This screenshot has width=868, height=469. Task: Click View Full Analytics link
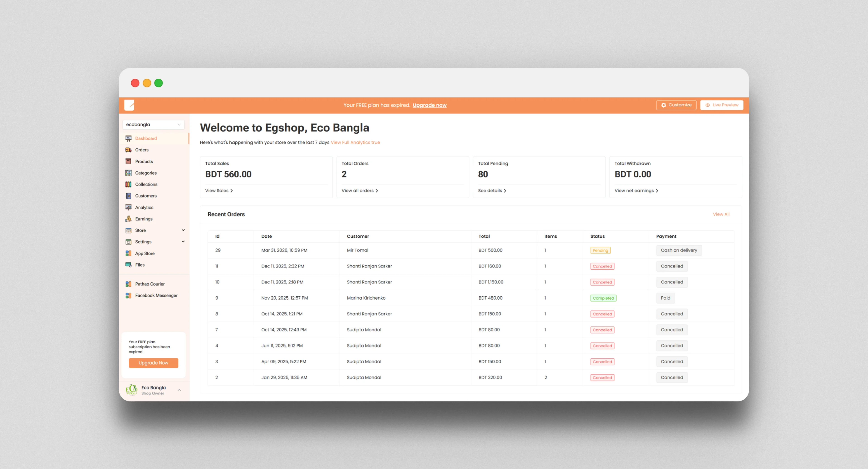click(355, 142)
